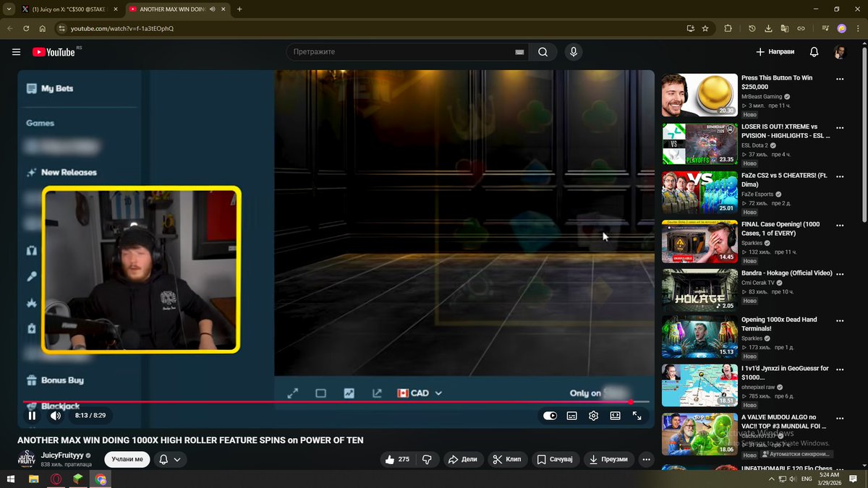Launch Opera from the taskbar
The width and height of the screenshot is (868, 488).
tap(56, 479)
